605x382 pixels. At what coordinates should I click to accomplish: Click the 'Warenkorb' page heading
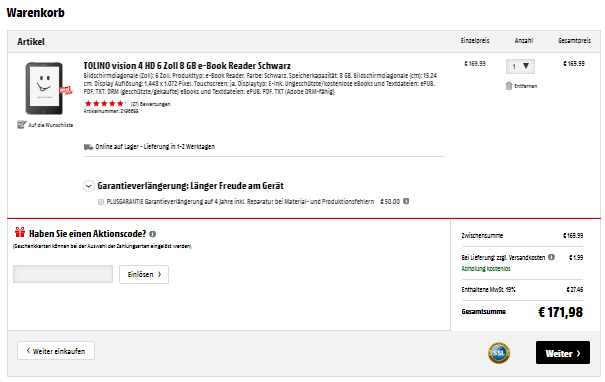(x=35, y=13)
